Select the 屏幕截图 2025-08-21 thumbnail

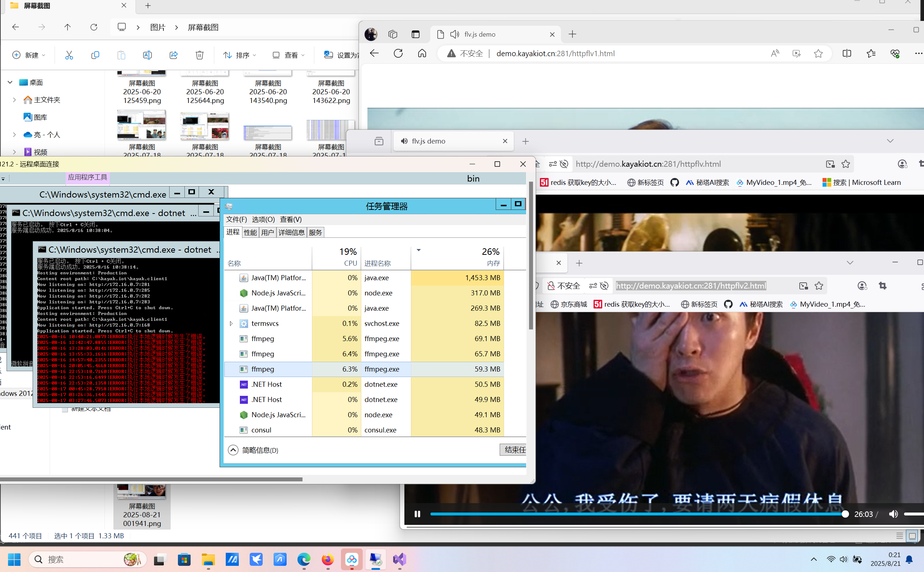(x=141, y=492)
